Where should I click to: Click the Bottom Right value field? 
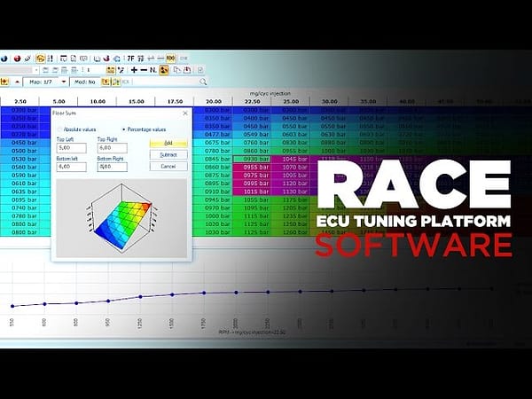point(113,167)
